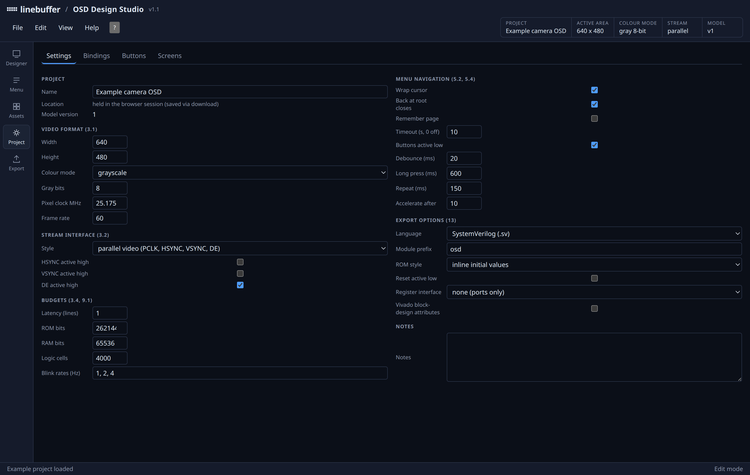The height and width of the screenshot is (475, 750).
Task: Click the header COLOUR MODE gray 8-bit
Action: [638, 27]
